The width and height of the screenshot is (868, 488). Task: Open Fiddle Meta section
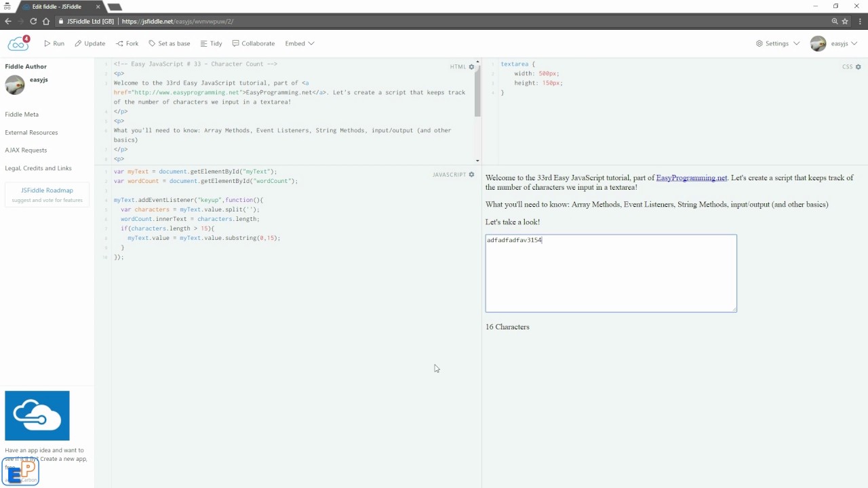(x=22, y=115)
